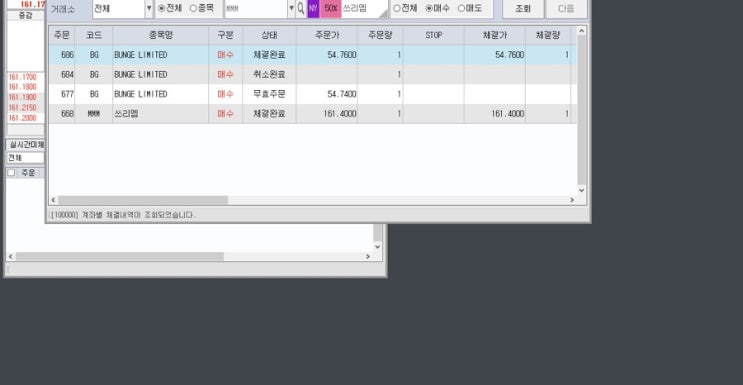Click the 쓰리엠 stock name field
The width and height of the screenshot is (743, 385).
[364, 9]
